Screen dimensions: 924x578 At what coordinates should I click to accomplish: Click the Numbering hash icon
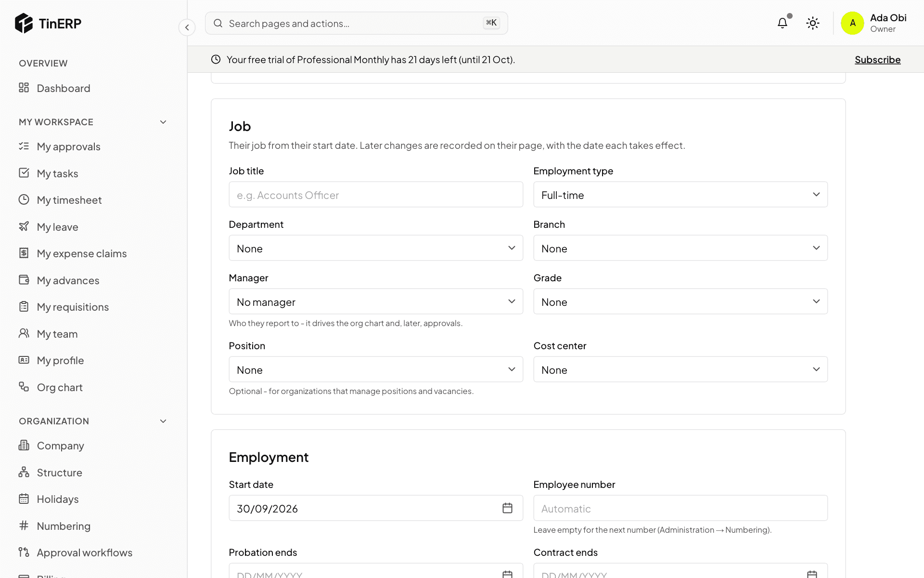click(x=24, y=525)
